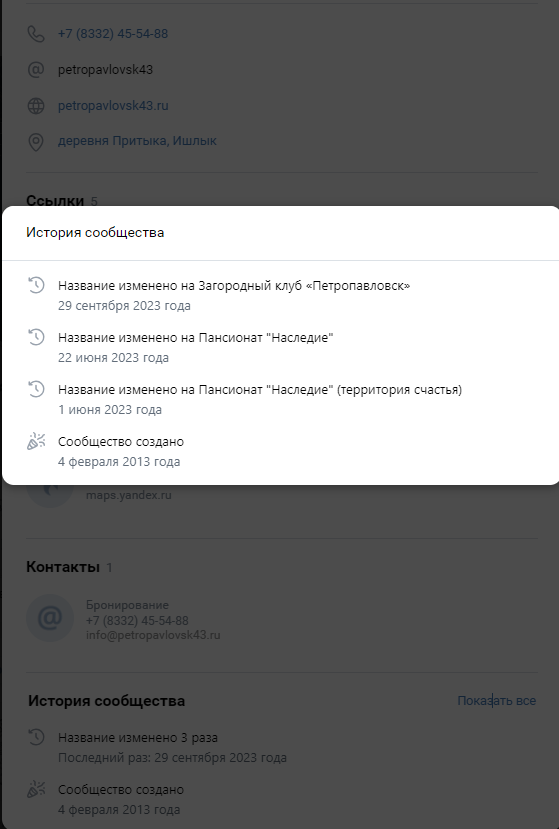
Task: Open the petropavlovsk43.ru website link
Action: (113, 106)
